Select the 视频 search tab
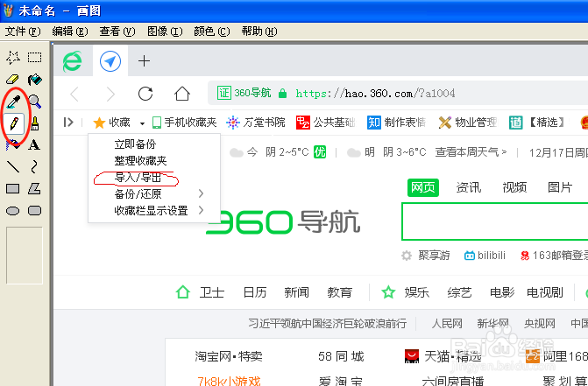Viewport: 588px width, 386px height. 514,187
